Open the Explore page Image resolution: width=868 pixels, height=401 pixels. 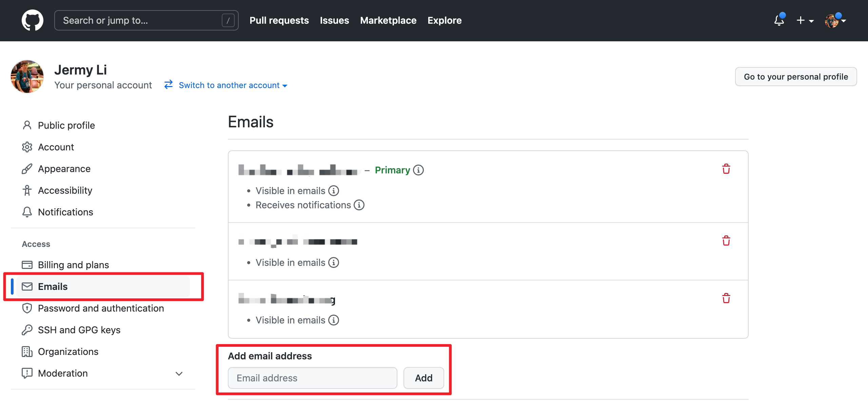(x=445, y=20)
